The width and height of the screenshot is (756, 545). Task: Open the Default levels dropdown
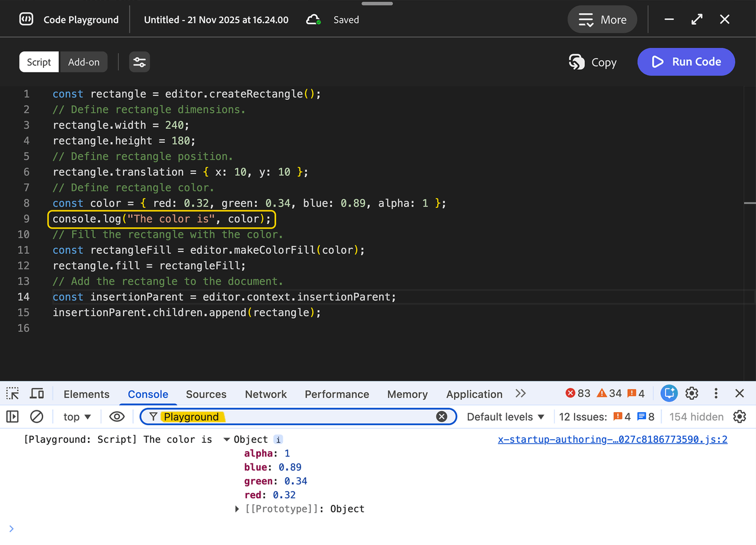pyautogui.click(x=505, y=416)
